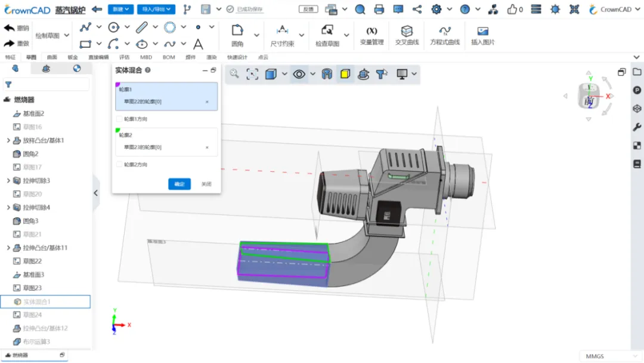Expand the 拉伸切除4 tree node
The image size is (644, 363).
8,208
